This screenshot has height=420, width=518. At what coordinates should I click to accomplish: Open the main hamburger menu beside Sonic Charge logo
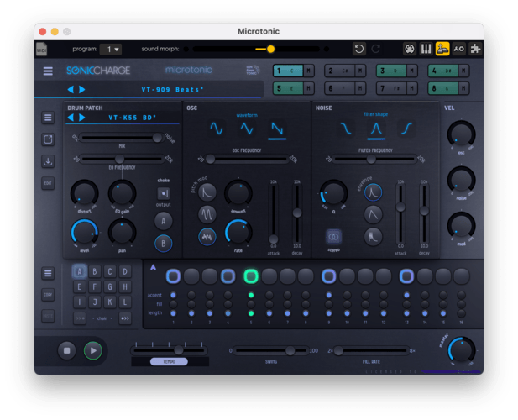48,71
